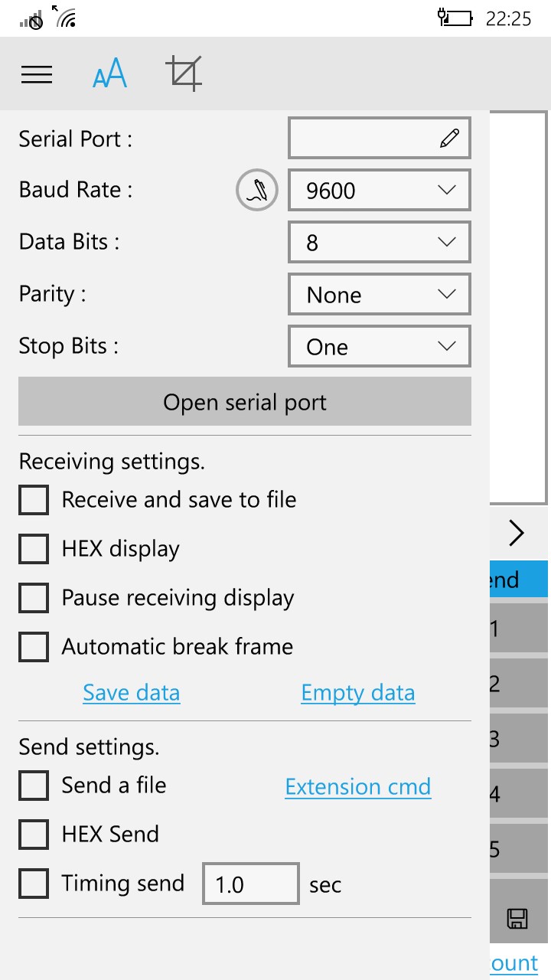Viewport: 551px width, 980px height.
Task: Open the Parity dropdown
Action: point(379,295)
